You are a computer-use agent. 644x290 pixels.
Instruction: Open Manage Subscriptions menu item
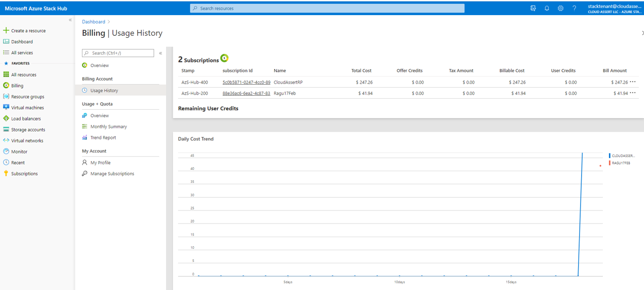pos(112,174)
